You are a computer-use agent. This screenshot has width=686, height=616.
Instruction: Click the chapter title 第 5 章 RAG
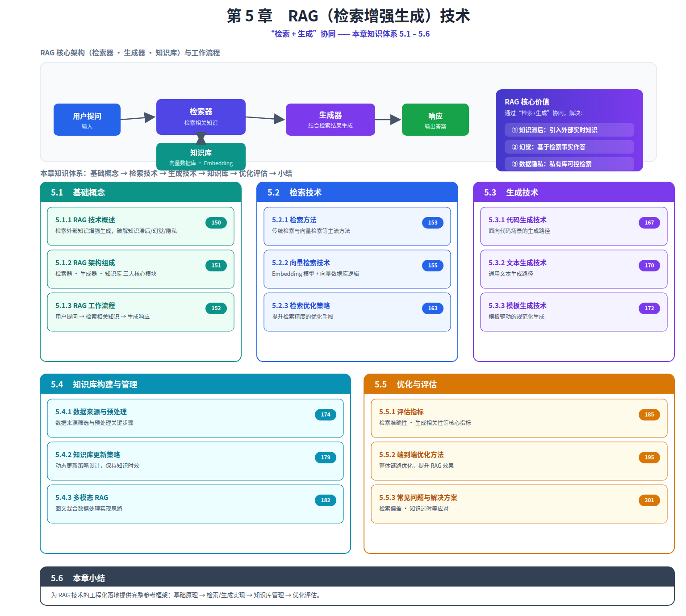(x=348, y=16)
